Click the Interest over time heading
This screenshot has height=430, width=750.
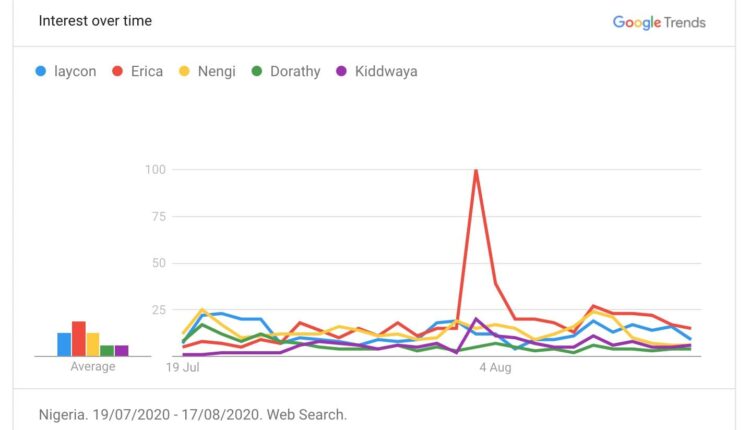click(x=95, y=21)
